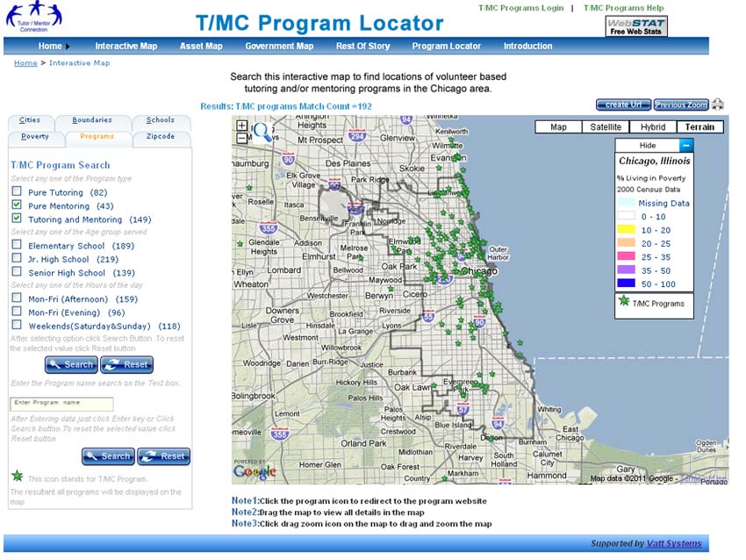Viewport: 746px width, 560px height.
Task: Open the WebSTAT Free Web Stats badge
Action: click(x=636, y=26)
